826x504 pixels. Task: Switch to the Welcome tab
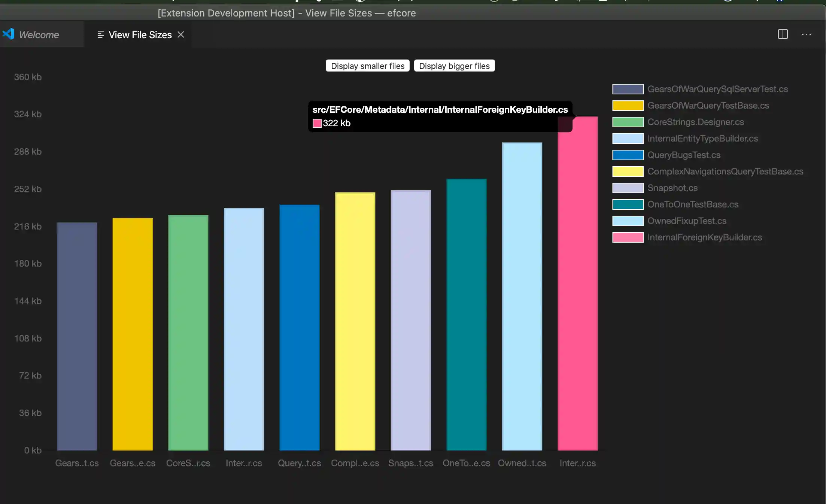[39, 34]
